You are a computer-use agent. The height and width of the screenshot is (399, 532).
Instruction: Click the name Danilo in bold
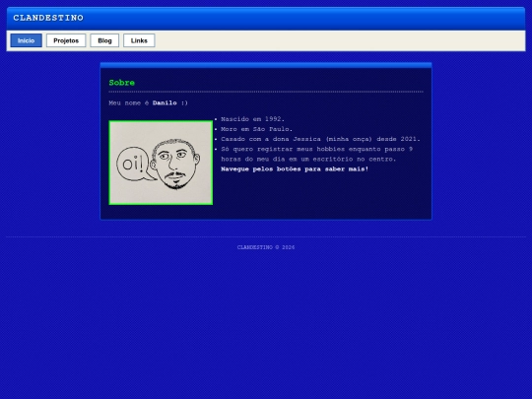coord(165,102)
